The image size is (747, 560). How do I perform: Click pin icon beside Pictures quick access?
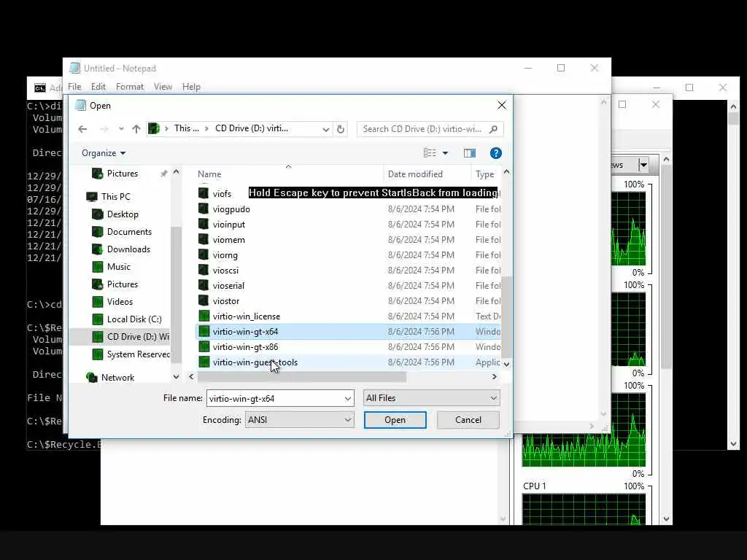click(x=164, y=174)
